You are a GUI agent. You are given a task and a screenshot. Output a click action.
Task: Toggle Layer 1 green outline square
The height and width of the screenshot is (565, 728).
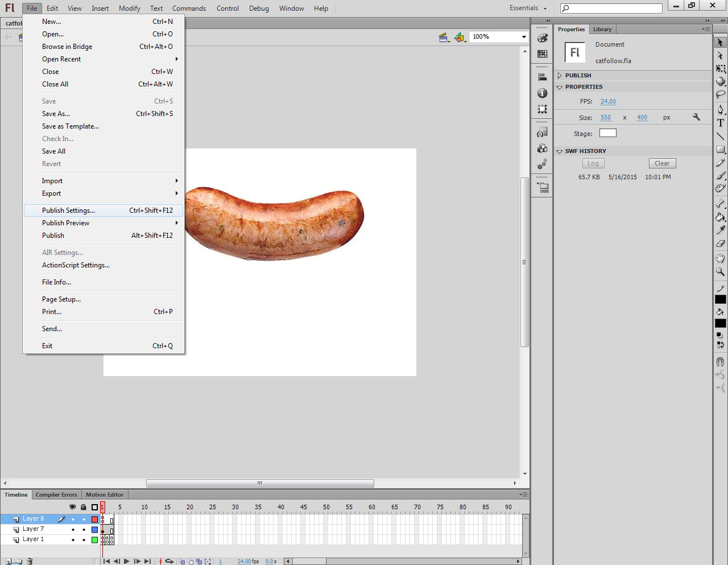tap(94, 539)
